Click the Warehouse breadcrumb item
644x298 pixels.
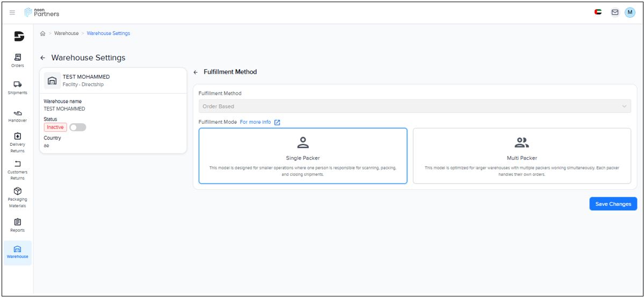click(66, 33)
